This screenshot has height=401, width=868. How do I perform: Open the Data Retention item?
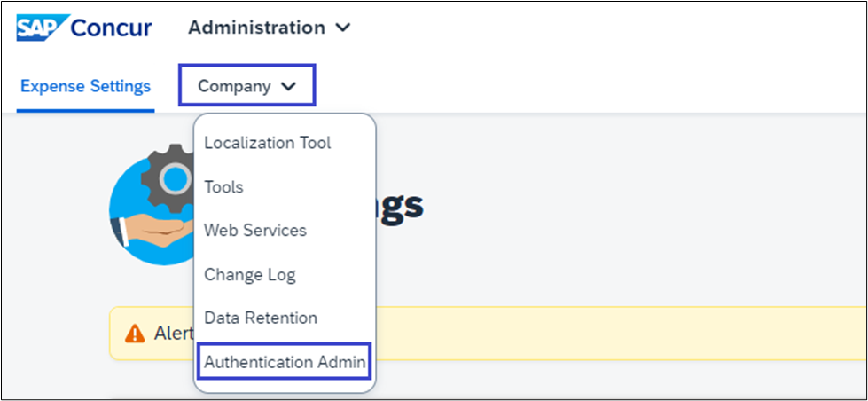point(261,317)
